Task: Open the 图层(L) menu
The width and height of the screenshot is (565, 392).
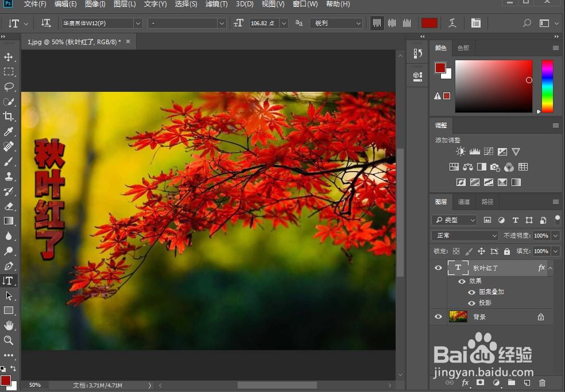Action: pos(125,5)
